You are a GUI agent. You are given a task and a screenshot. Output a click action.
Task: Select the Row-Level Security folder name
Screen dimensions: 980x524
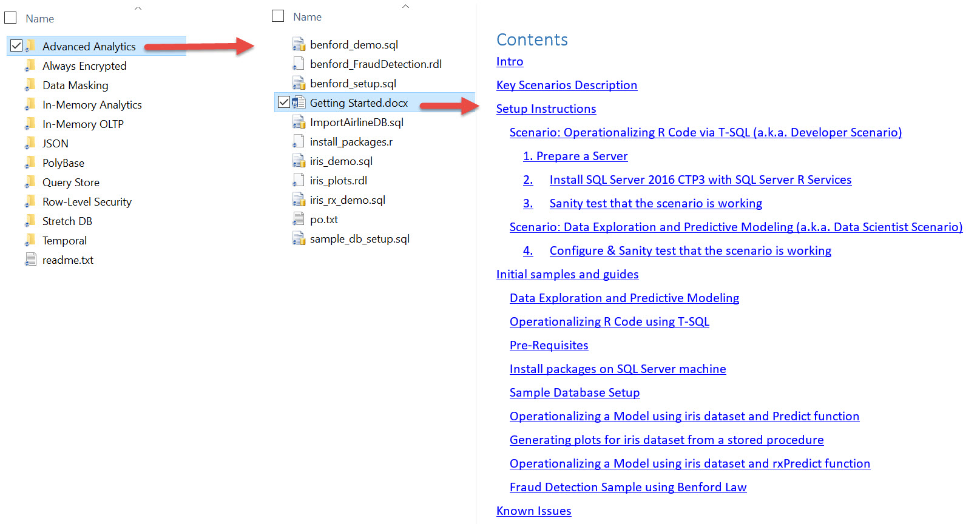pyautogui.click(x=87, y=202)
